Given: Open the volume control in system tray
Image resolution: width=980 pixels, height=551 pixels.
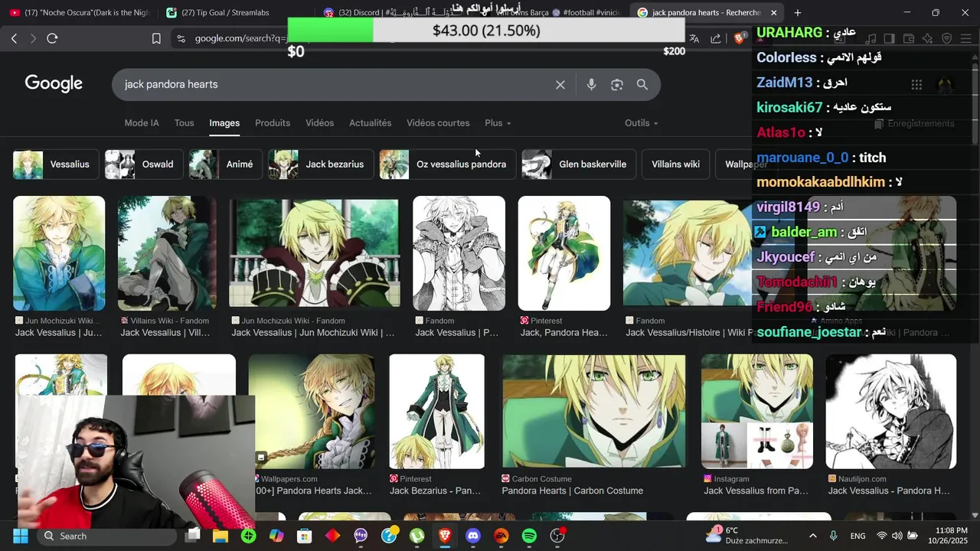Looking at the screenshot, I should [x=897, y=536].
